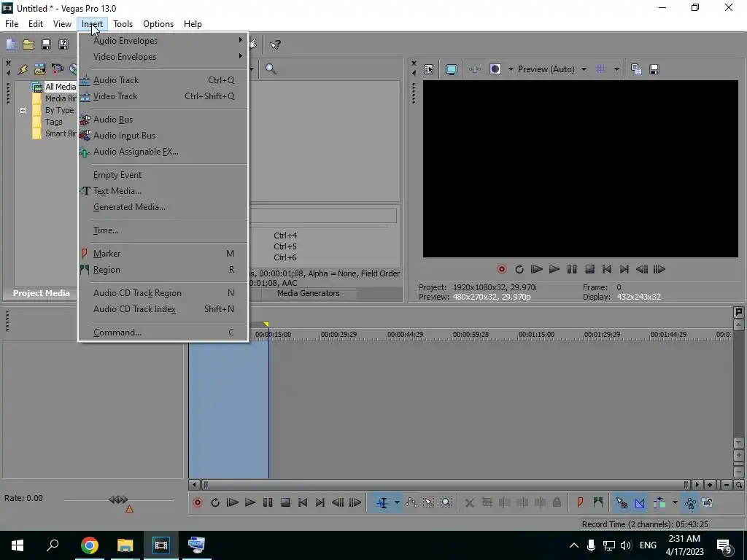
Task: Click Import Media icon in Project Media
Action: (39, 69)
